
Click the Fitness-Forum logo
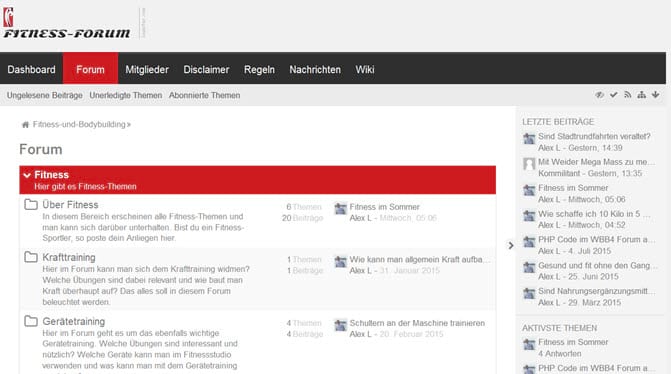click(x=66, y=24)
